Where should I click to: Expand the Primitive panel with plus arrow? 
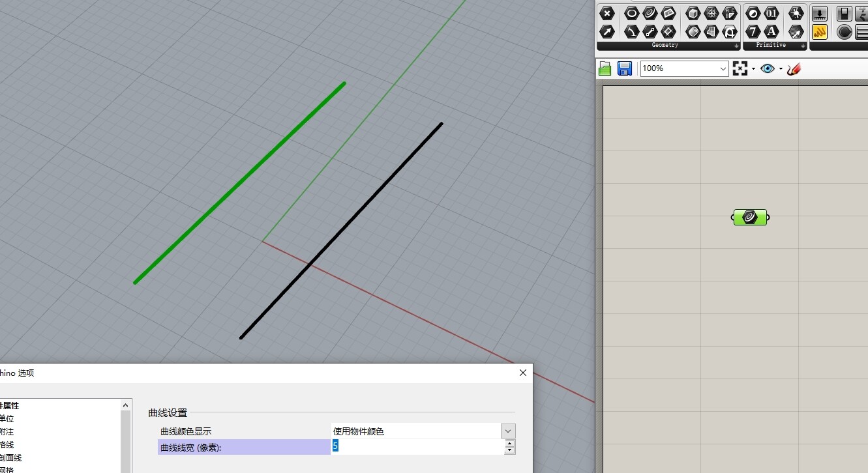803,46
